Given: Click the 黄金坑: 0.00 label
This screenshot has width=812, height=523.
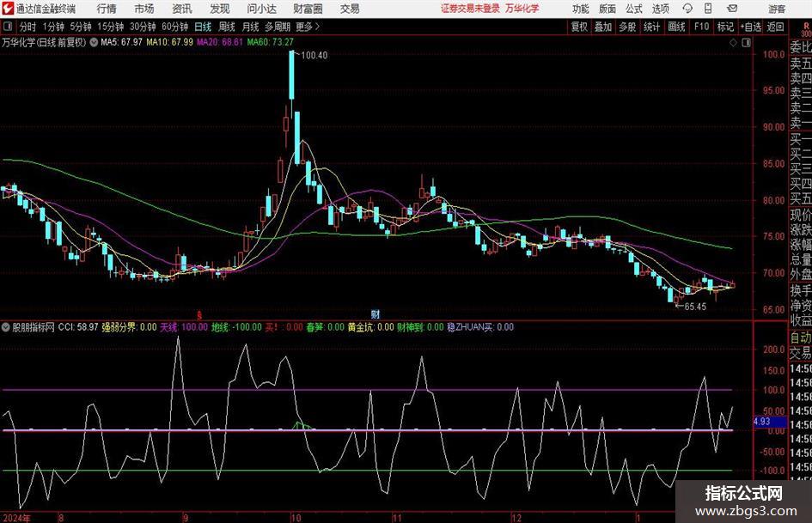Looking at the screenshot, I should (371, 327).
